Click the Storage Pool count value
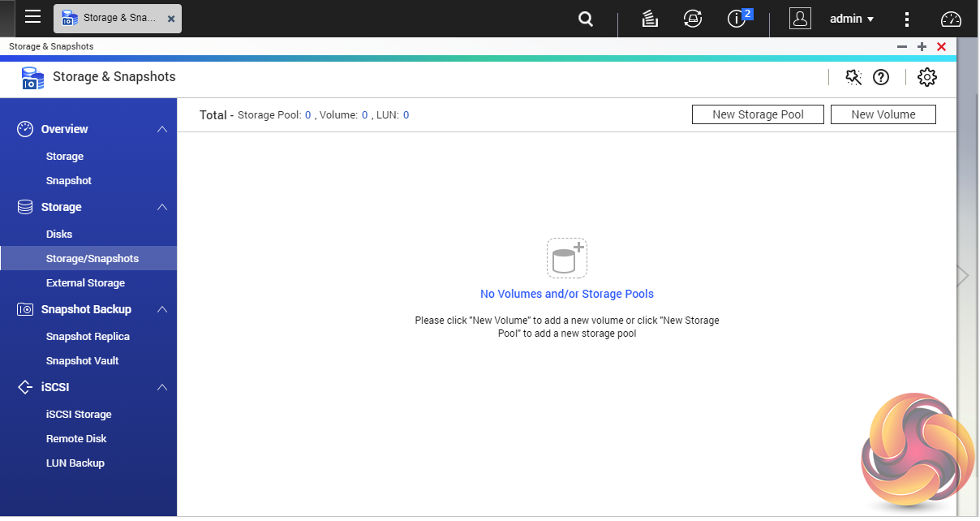This screenshot has width=980, height=521. 308,115
